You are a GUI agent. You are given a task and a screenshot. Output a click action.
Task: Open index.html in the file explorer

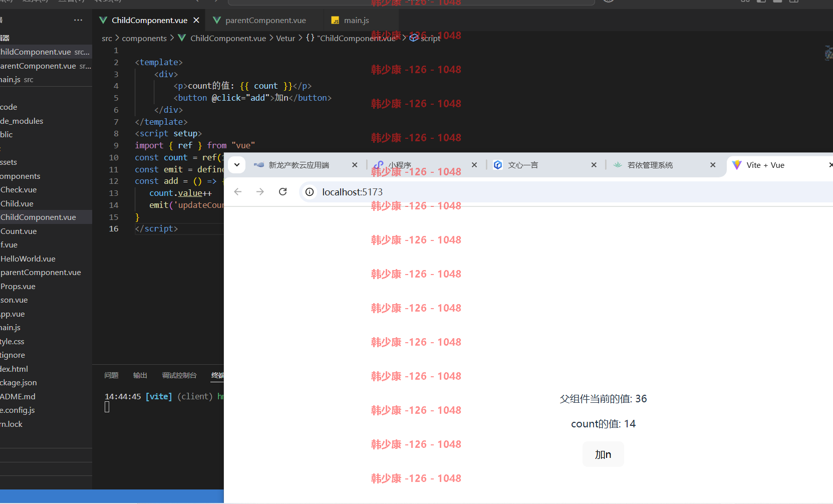click(46, 369)
